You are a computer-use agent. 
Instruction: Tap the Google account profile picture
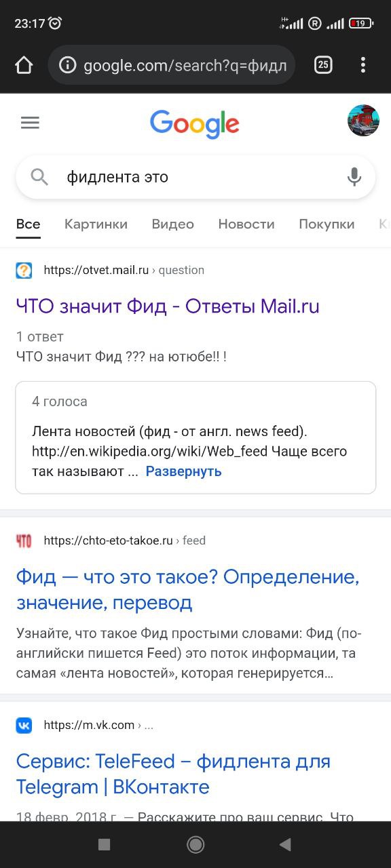click(363, 121)
